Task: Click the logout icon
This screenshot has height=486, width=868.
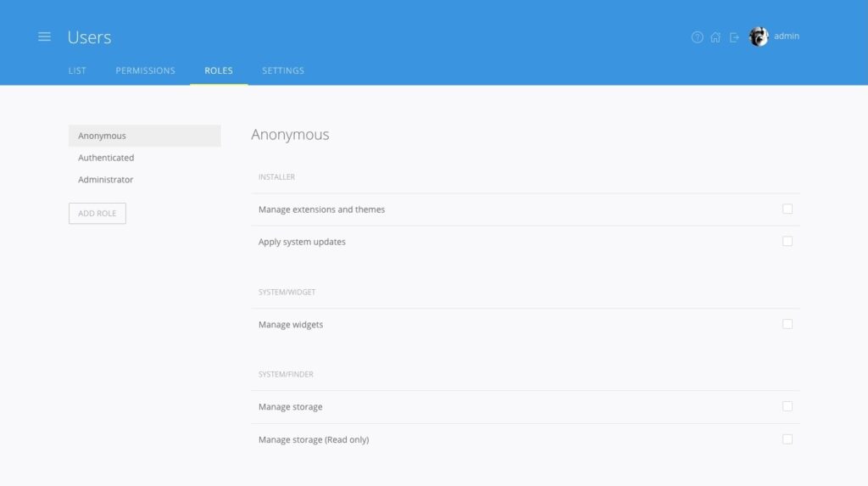Action: (x=734, y=37)
